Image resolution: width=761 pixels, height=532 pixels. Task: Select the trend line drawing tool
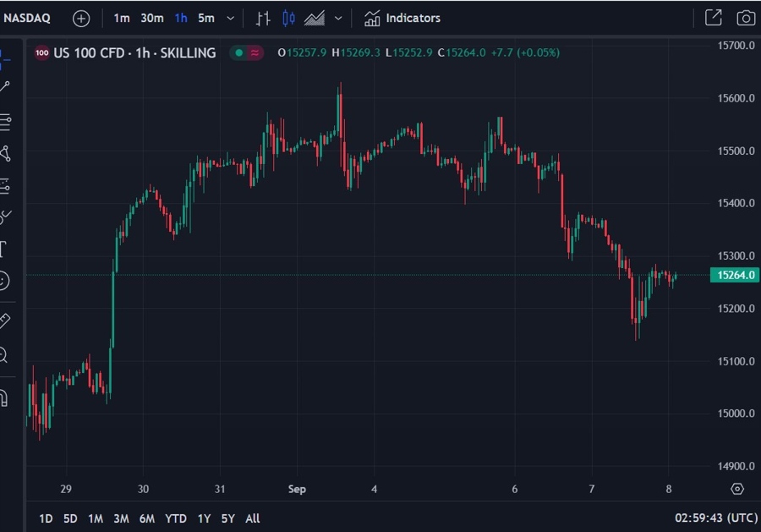pyautogui.click(x=5, y=87)
